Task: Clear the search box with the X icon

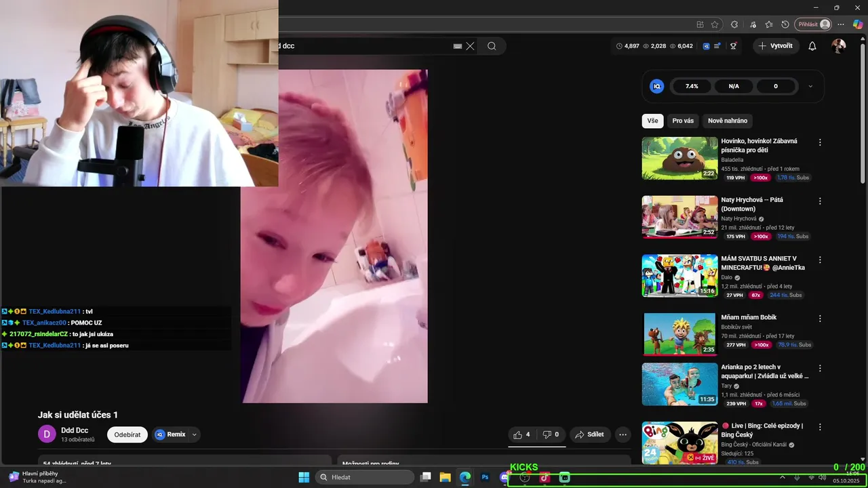Action: (470, 46)
